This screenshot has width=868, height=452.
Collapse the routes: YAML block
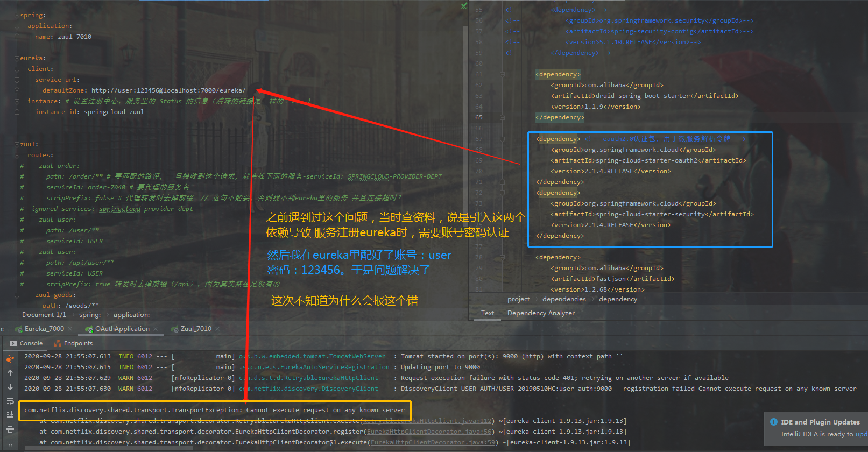(17, 155)
